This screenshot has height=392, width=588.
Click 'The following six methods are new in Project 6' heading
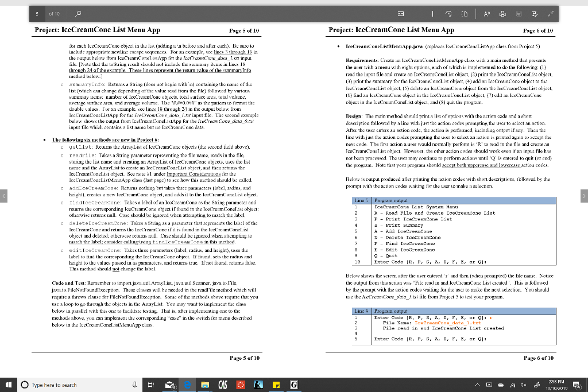(106, 140)
